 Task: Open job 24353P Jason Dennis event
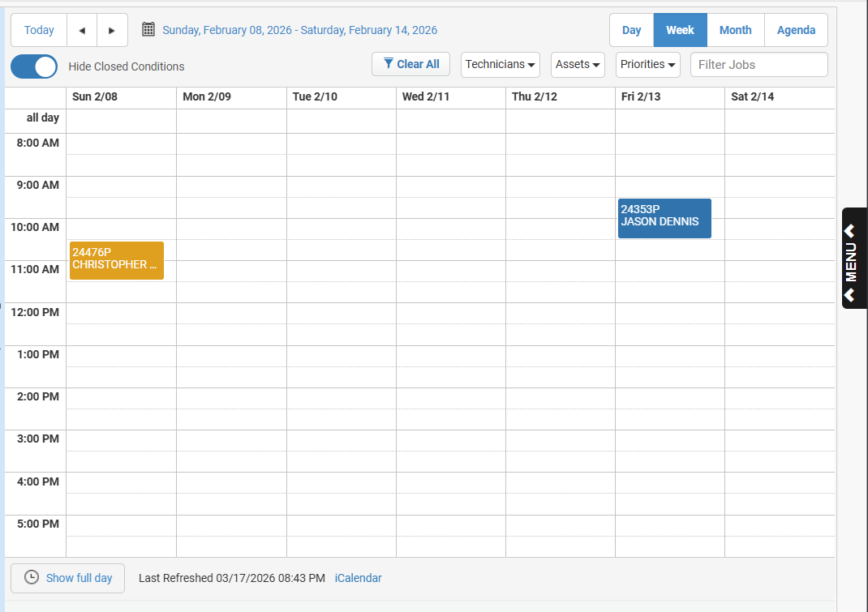tap(664, 218)
